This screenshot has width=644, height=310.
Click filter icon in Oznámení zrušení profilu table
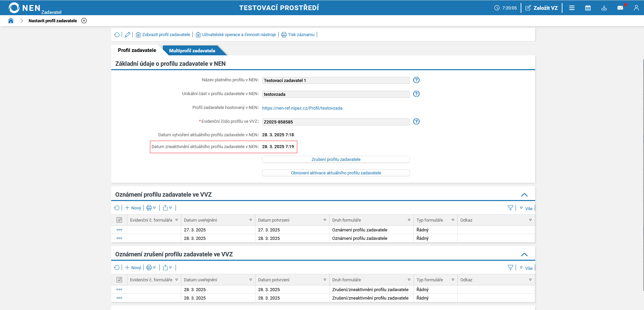coord(510,267)
